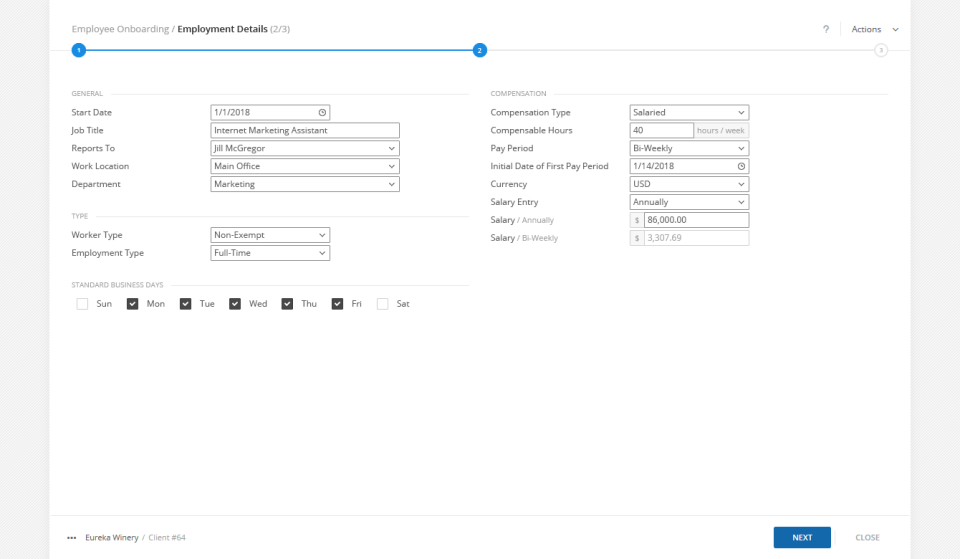Click the Eureka Winery client link
Image resolution: width=960 pixels, height=559 pixels.
(x=111, y=538)
